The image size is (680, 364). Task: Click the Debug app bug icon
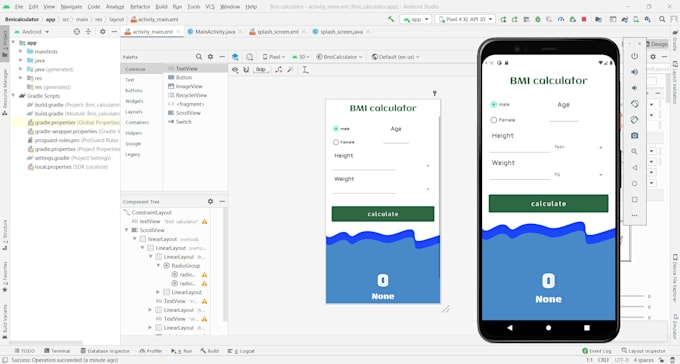(538, 20)
